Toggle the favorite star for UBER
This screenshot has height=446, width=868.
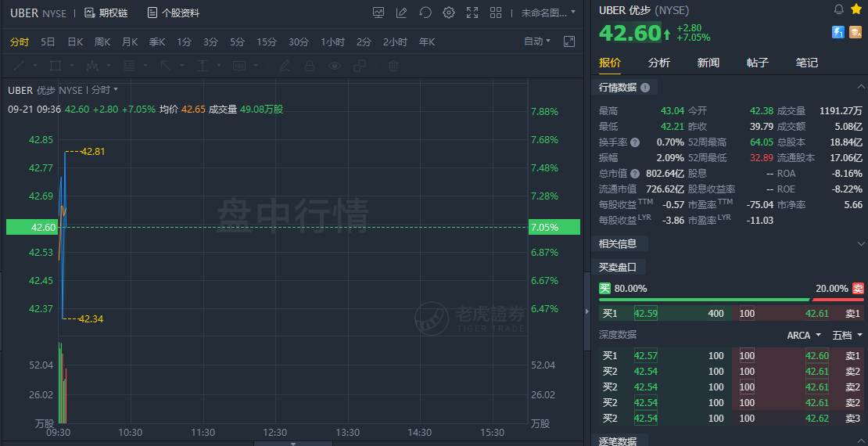pyautogui.click(x=856, y=9)
